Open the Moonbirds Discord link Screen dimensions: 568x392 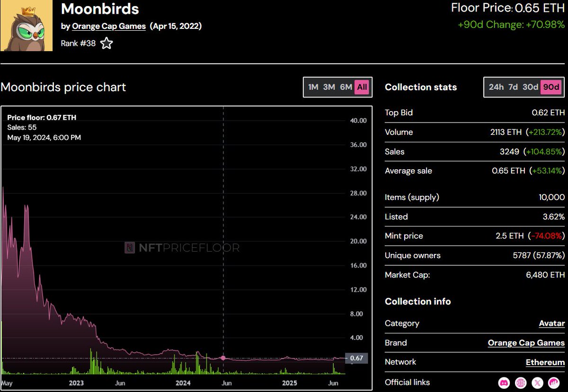point(504,382)
